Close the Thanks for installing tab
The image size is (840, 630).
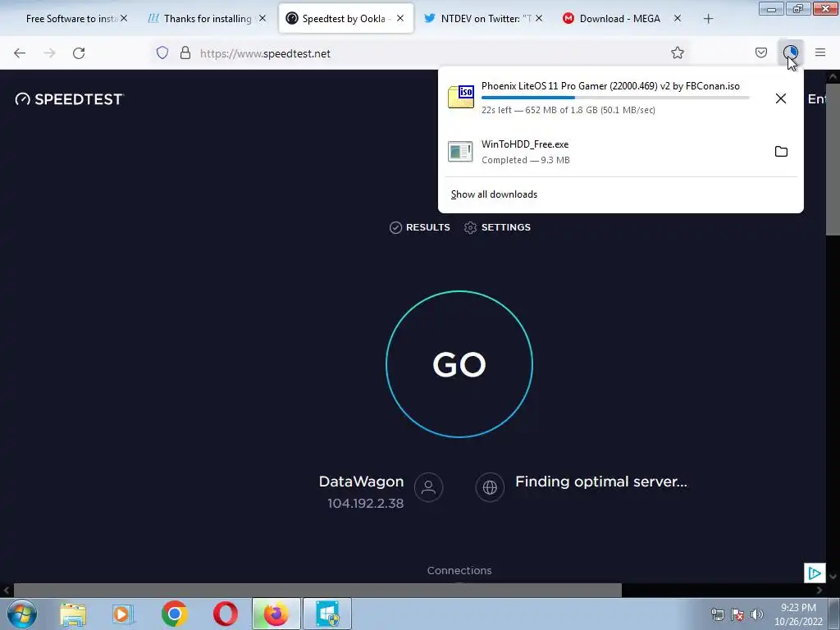[262, 18]
